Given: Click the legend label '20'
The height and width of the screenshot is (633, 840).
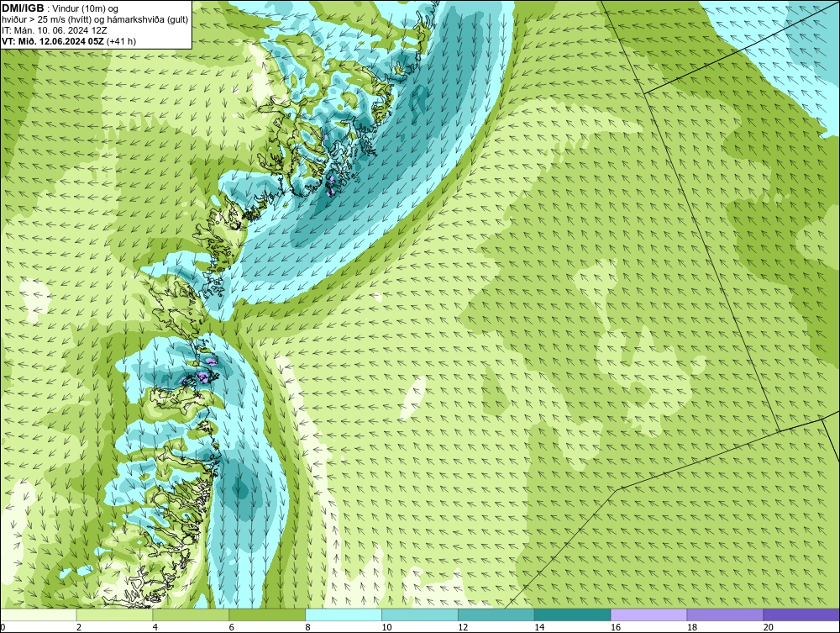Looking at the screenshot, I should point(769,627).
